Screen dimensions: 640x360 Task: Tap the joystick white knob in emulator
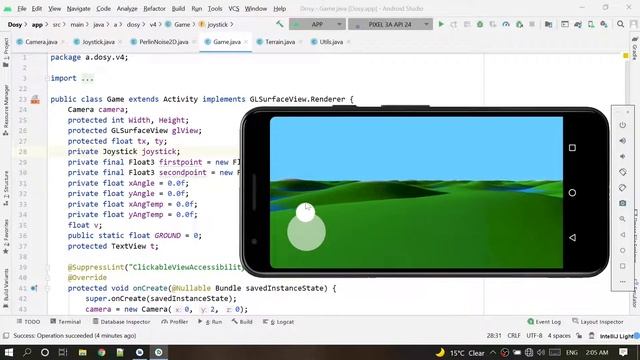click(305, 212)
